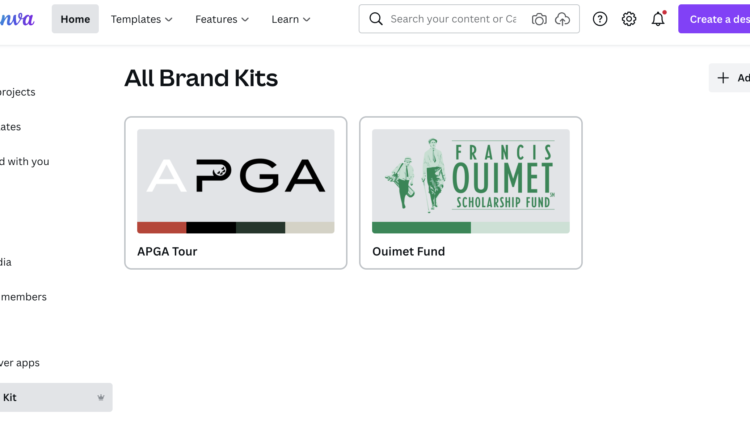Image resolution: width=750 pixels, height=422 pixels.
Task: Click the crown icon beside Kit
Action: pyautogui.click(x=101, y=397)
